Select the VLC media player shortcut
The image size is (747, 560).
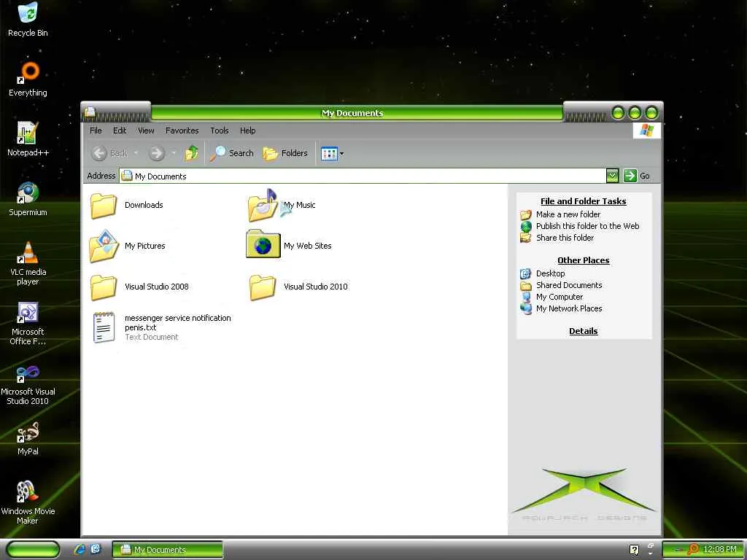click(x=28, y=262)
